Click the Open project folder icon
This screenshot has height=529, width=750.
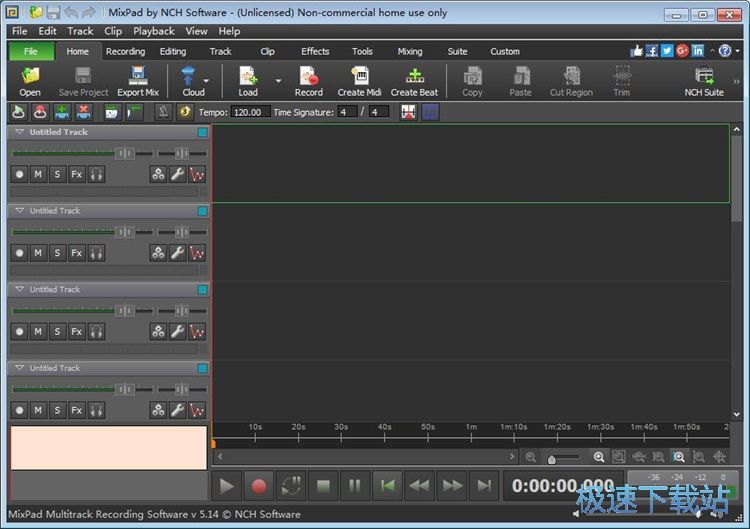click(x=30, y=77)
